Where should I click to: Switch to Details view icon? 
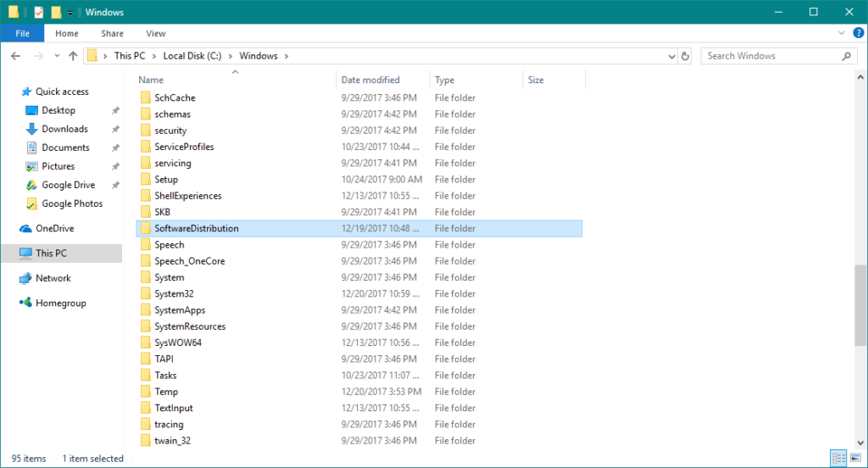tap(838, 458)
